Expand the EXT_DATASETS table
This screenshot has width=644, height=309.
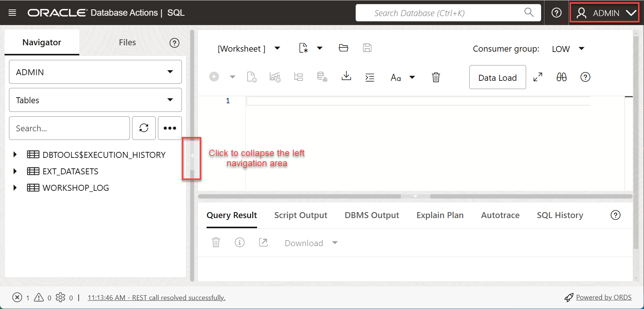coord(15,171)
